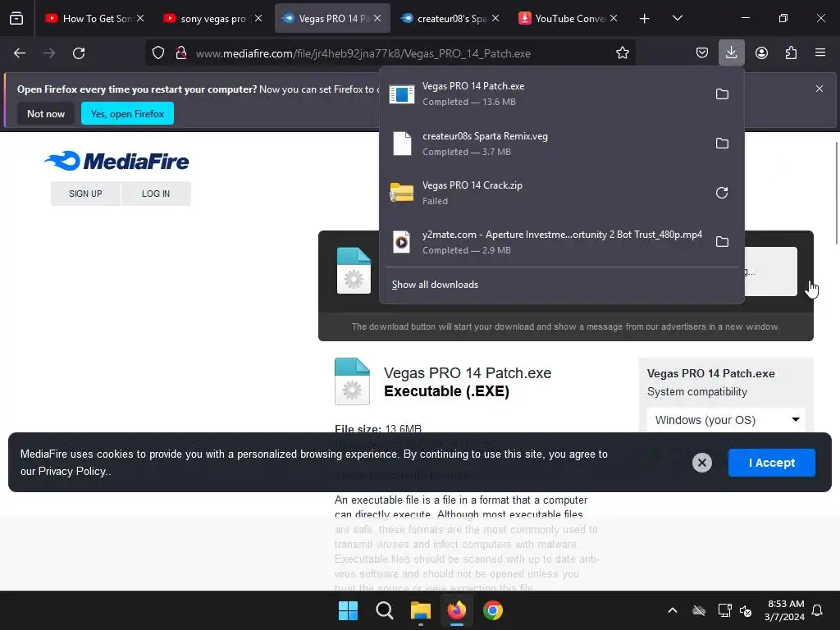The width and height of the screenshot is (840, 630).
Task: Retry the failed Vegas PRO 14 Crack.zip download
Action: (722, 193)
